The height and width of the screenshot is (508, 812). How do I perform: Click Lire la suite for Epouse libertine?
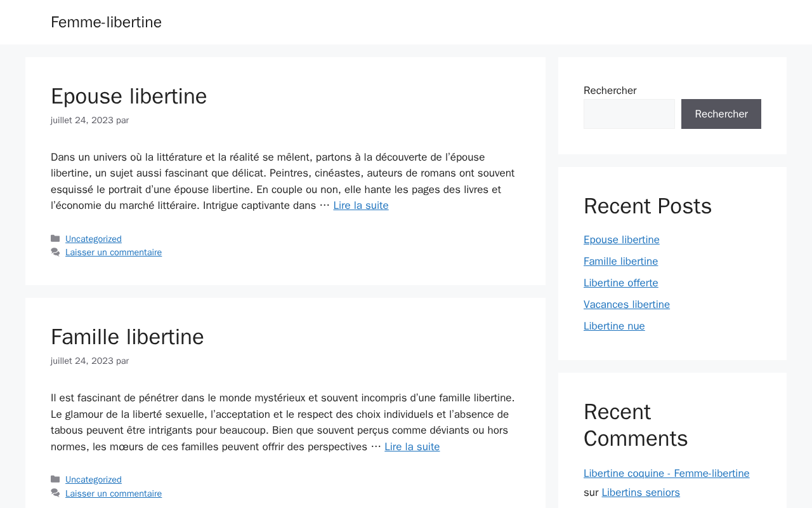(x=361, y=206)
